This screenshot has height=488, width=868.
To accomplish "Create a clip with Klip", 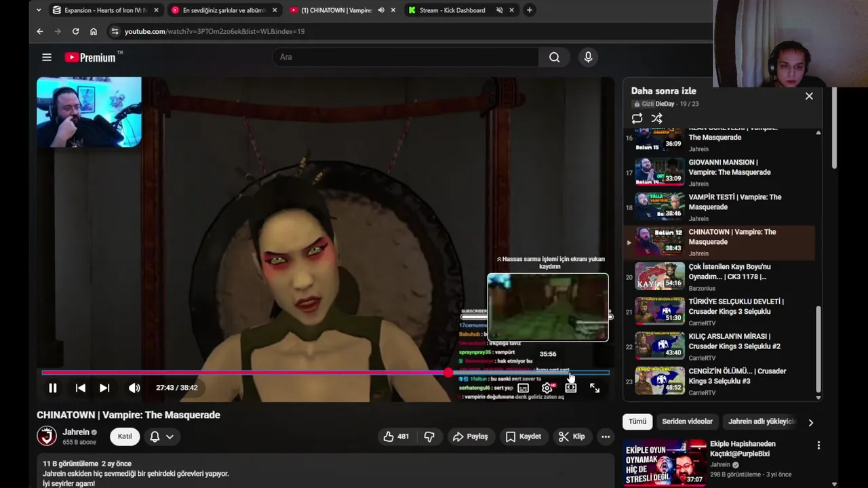I will 572,436.
